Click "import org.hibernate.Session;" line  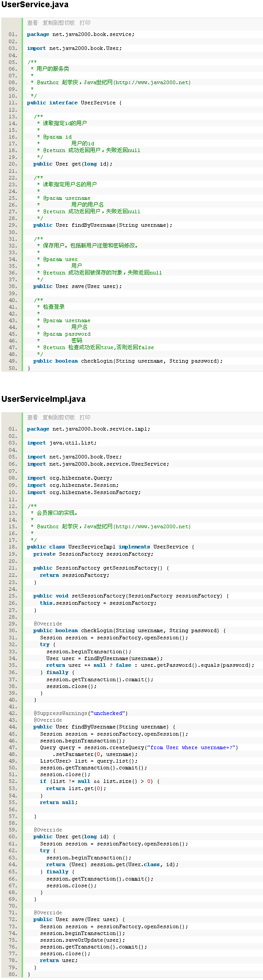73,485
